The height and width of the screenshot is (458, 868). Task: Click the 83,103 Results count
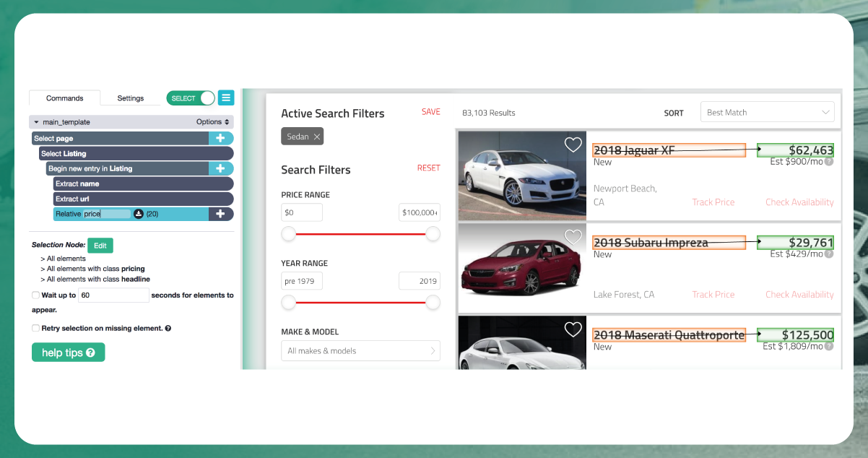pos(489,113)
